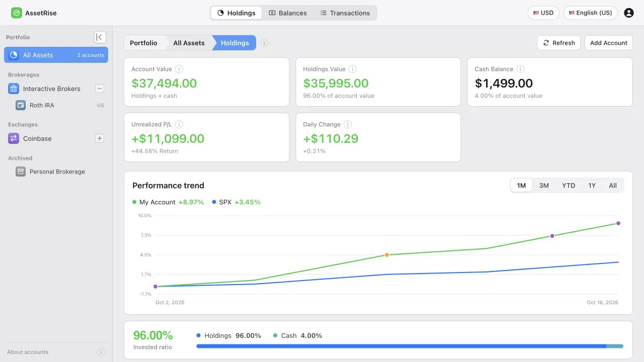The width and height of the screenshot is (644, 362).
Task: Select the YTD performance range
Action: coord(569,186)
